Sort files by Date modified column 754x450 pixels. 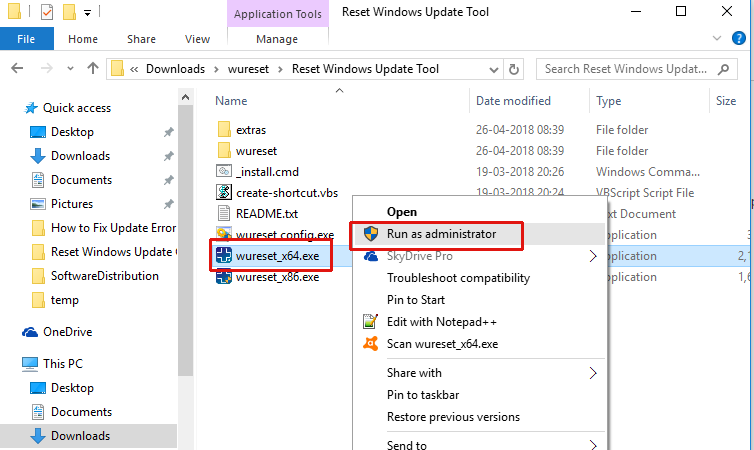click(514, 100)
